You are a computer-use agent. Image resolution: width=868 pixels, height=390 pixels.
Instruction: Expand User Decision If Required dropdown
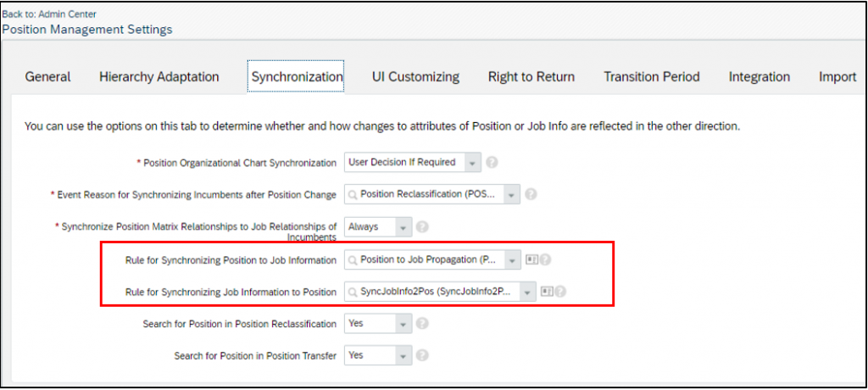coord(472,163)
